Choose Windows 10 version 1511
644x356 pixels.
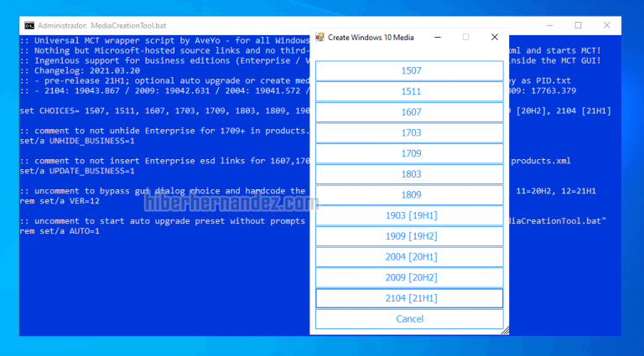point(411,91)
